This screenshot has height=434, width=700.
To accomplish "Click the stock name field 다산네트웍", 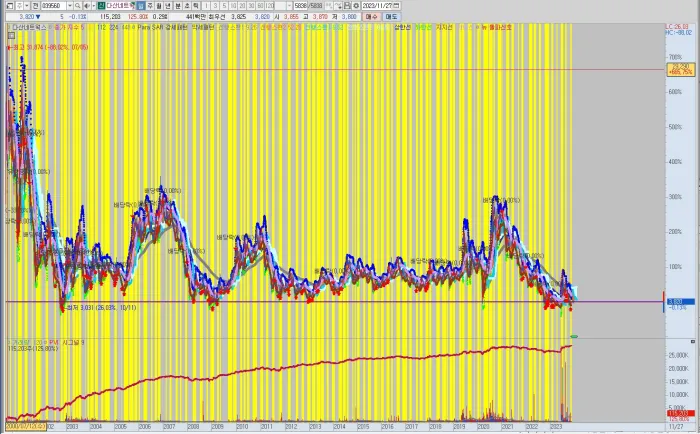I will 120,6.
